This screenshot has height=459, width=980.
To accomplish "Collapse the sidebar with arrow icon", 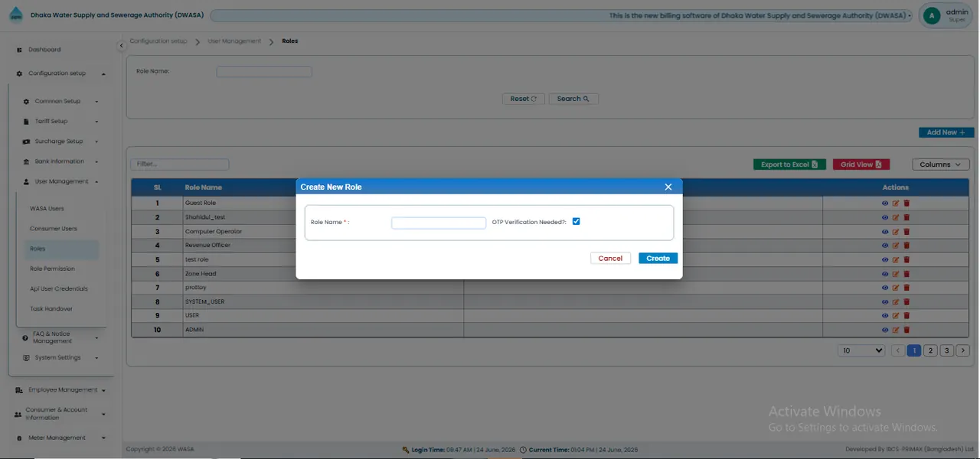I will 121,47.
